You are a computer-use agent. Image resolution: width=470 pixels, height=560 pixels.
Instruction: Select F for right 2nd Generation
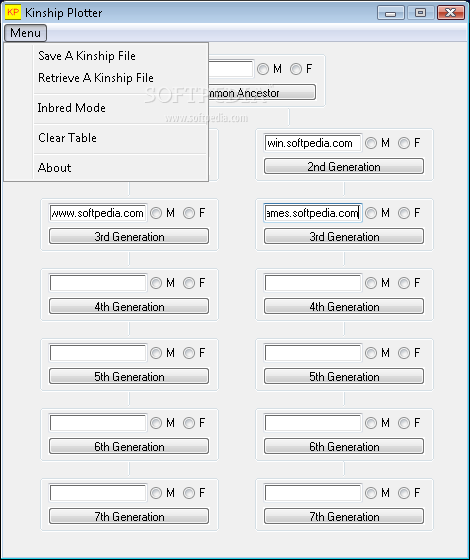404,143
